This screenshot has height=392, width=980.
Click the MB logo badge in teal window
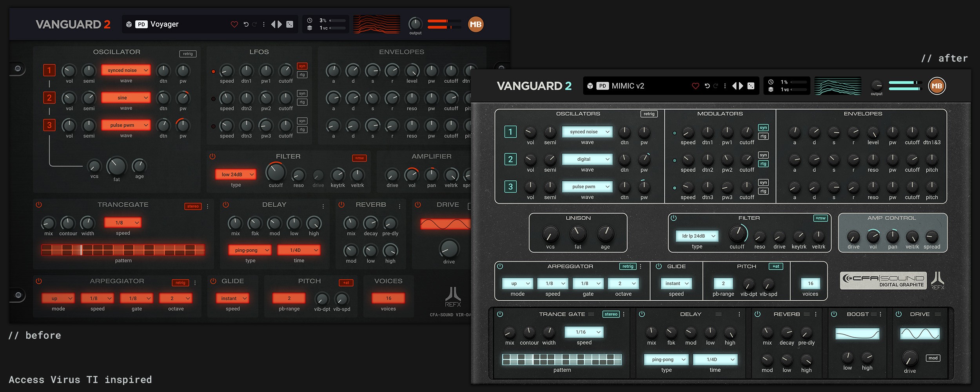937,86
